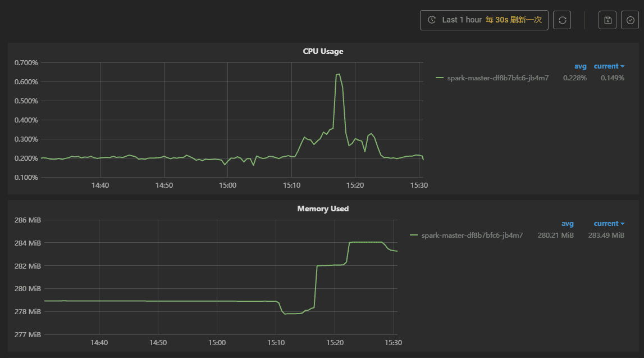This screenshot has height=358, width=644.
Task: Sort CPU Usage legend by current column
Action: 609,66
